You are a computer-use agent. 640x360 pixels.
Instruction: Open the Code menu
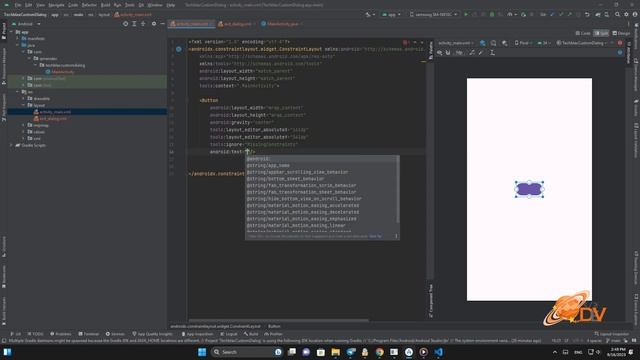click(x=73, y=5)
